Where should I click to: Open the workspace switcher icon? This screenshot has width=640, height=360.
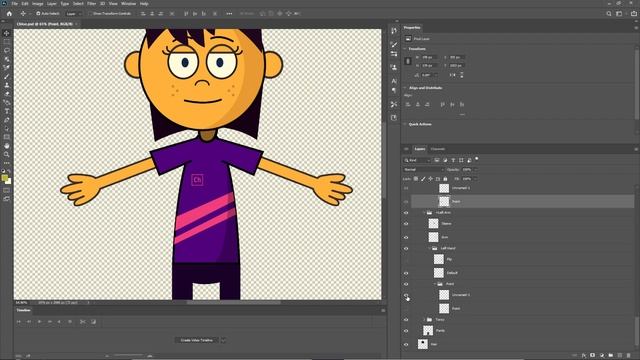[x=619, y=13]
